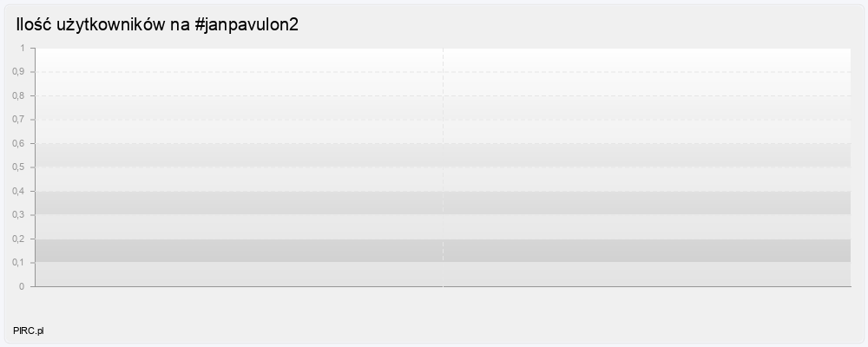Image resolution: width=868 pixels, height=347 pixels.
Task: Select the y-axis label 0,9
Action: tap(19, 72)
